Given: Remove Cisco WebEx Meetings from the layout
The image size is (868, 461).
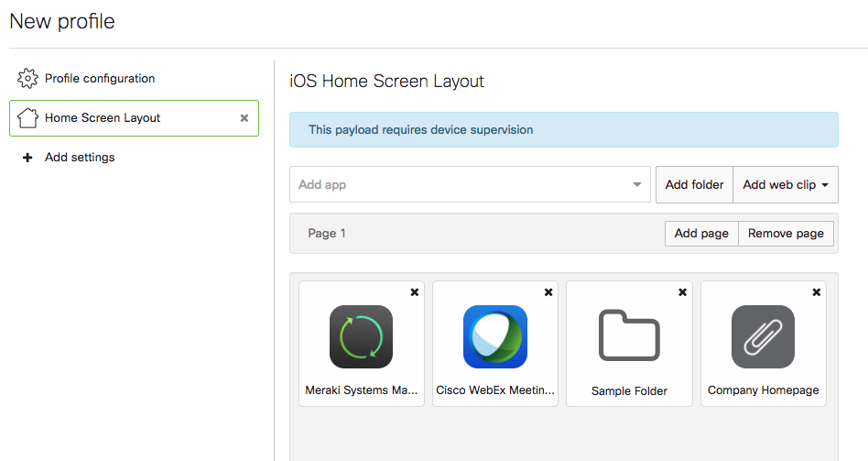Looking at the screenshot, I should 548,292.
